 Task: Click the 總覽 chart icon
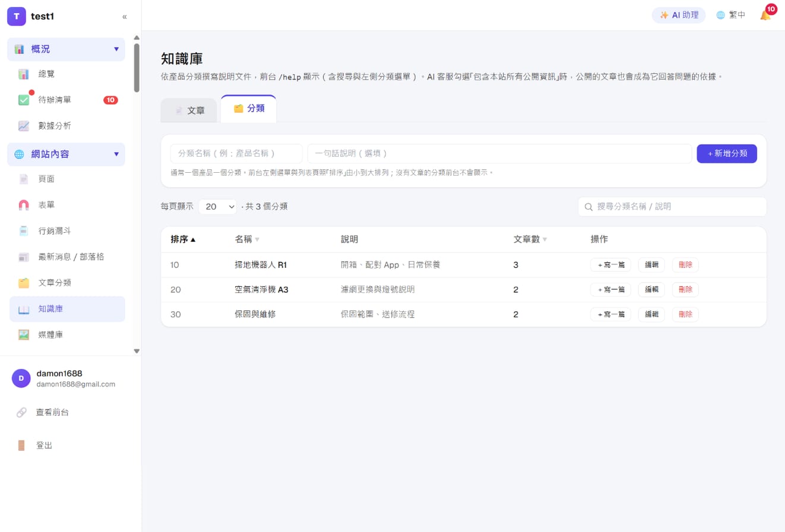click(x=24, y=74)
